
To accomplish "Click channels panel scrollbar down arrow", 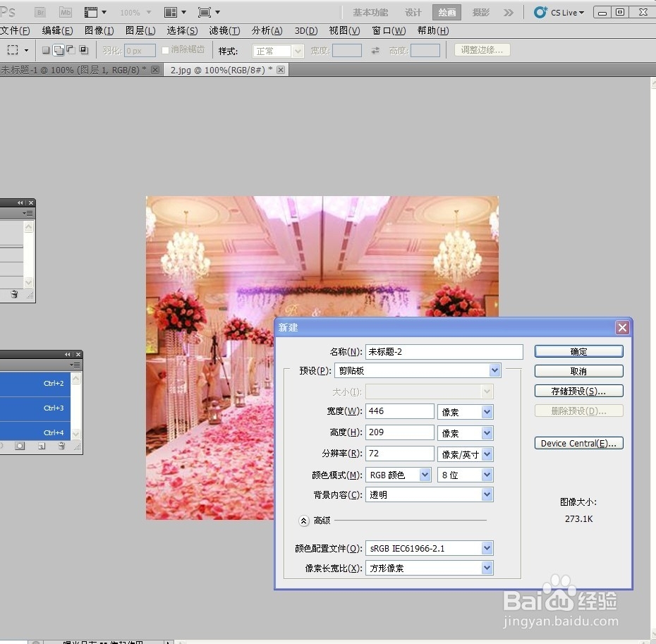I will tap(75, 434).
